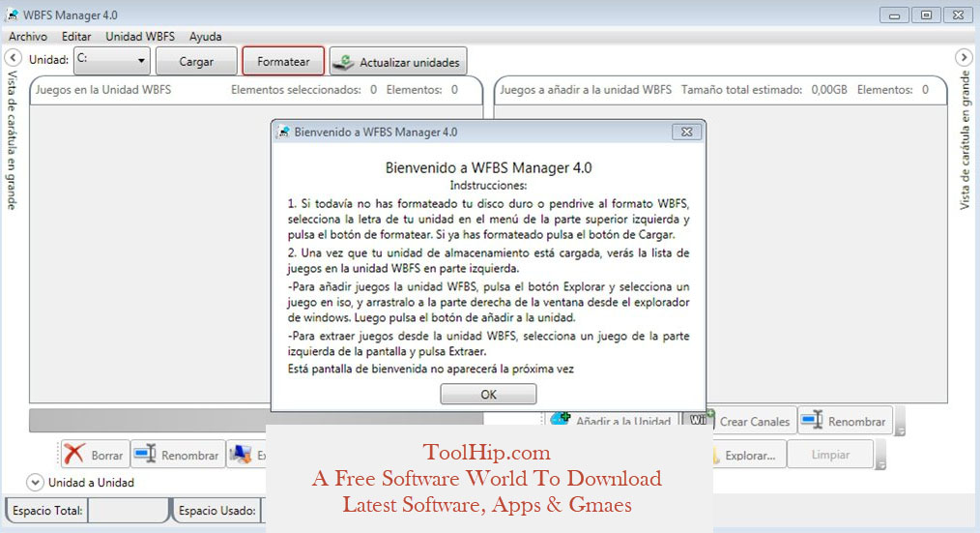
Task: Collapse the Unidad a Unidad section
Action: 35,483
